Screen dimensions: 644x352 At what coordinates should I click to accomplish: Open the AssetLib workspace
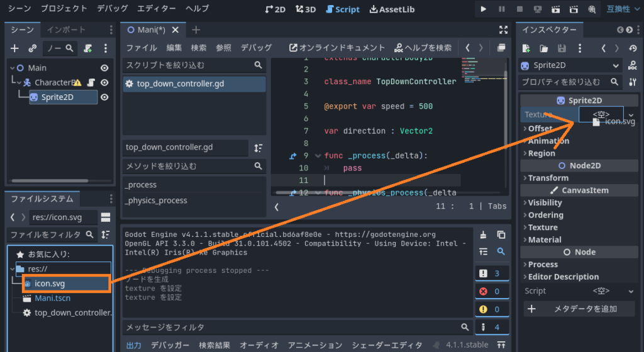(x=392, y=9)
